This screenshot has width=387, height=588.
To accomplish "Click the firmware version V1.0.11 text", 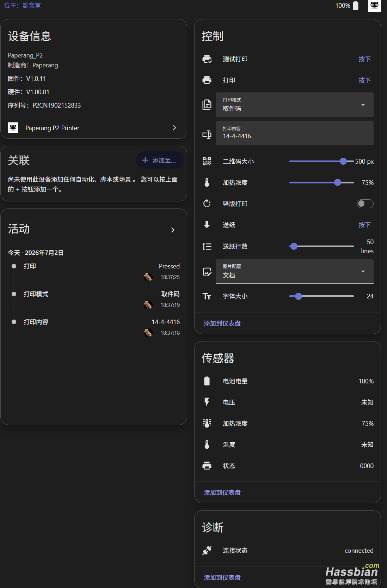I will (x=36, y=78).
